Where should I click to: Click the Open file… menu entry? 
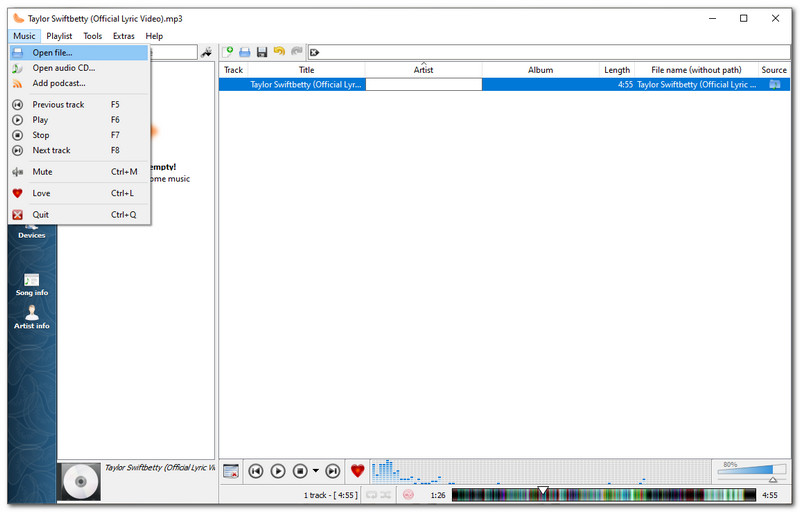coord(79,53)
